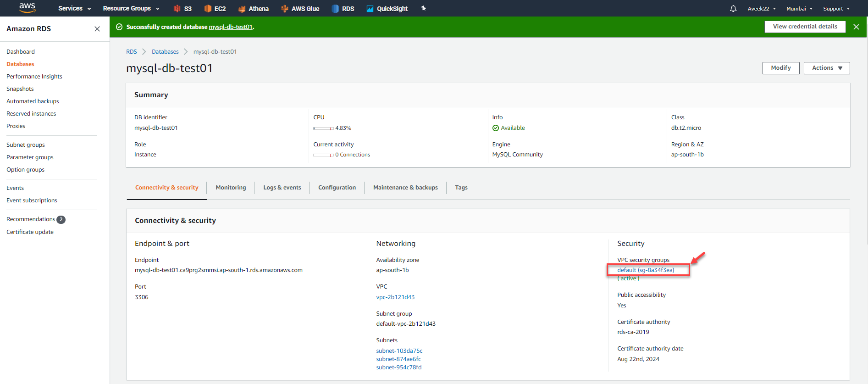Open the EC2 service shortcut icon

pos(208,8)
